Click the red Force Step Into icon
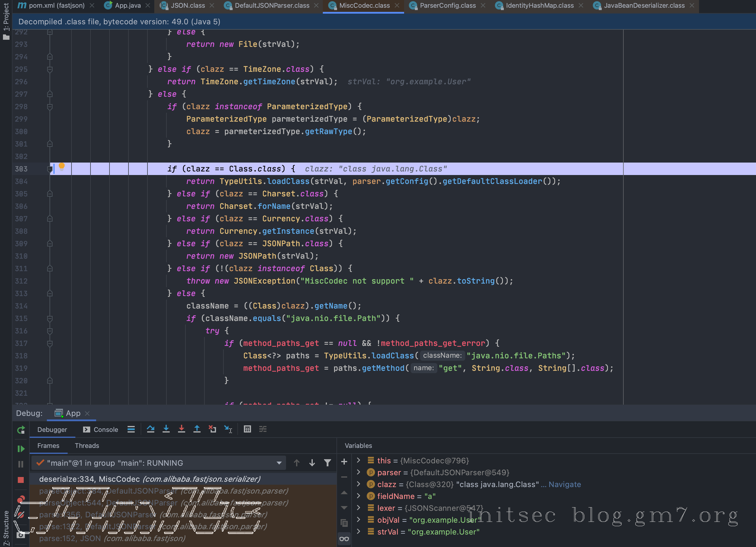756x547 pixels. [x=181, y=429]
